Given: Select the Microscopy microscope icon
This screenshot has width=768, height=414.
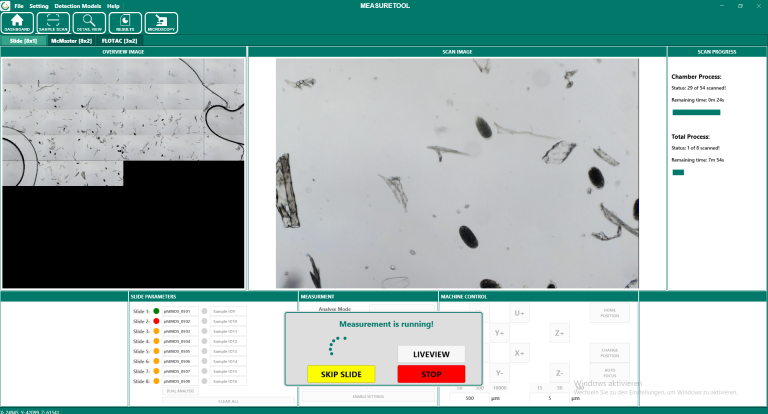Looking at the screenshot, I should coord(161,22).
